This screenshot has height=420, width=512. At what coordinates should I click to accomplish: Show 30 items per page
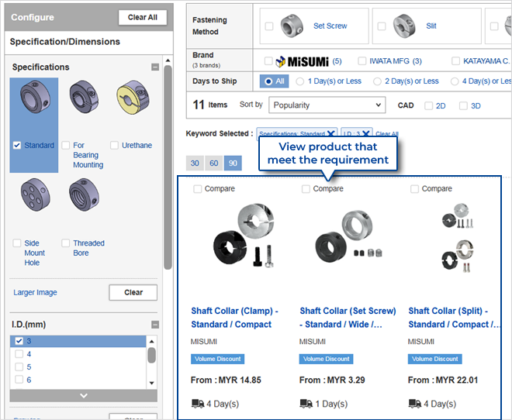click(195, 163)
